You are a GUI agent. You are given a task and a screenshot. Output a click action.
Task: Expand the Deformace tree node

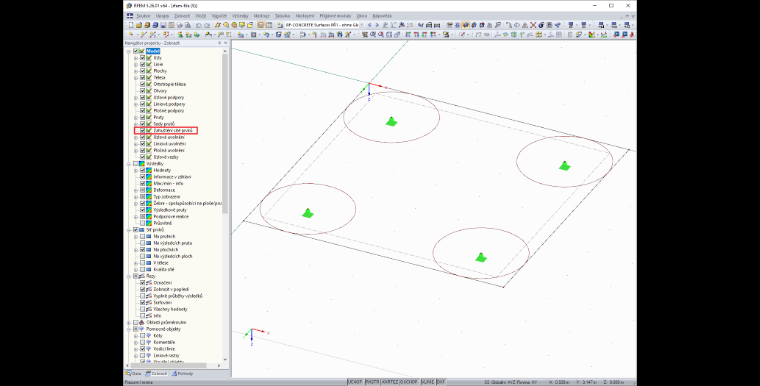tap(136, 190)
